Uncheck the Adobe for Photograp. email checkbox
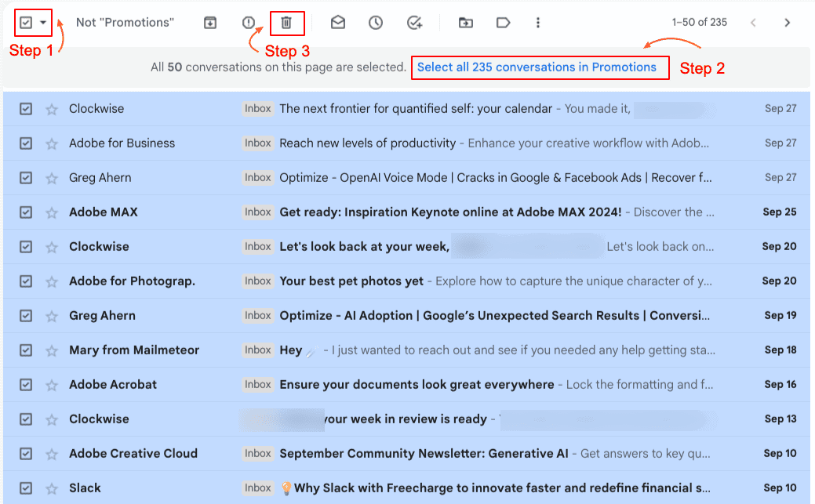Viewport: 815px width, 504px height. click(25, 281)
